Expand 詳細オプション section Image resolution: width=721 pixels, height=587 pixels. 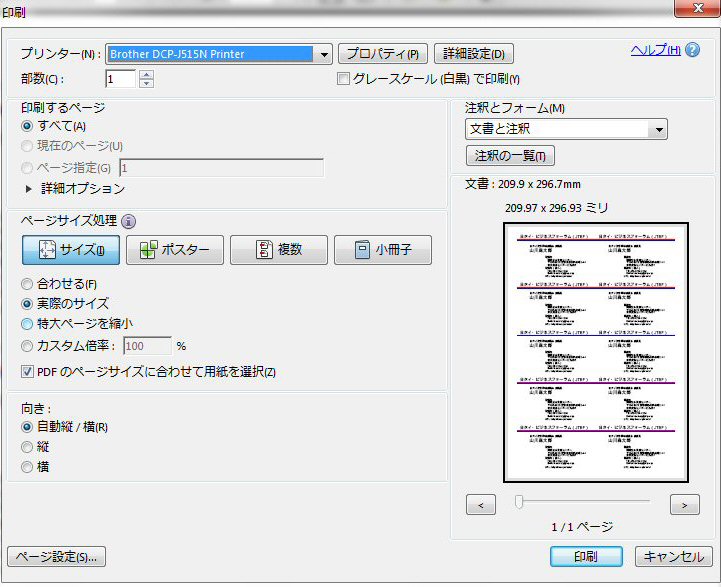[x=28, y=188]
